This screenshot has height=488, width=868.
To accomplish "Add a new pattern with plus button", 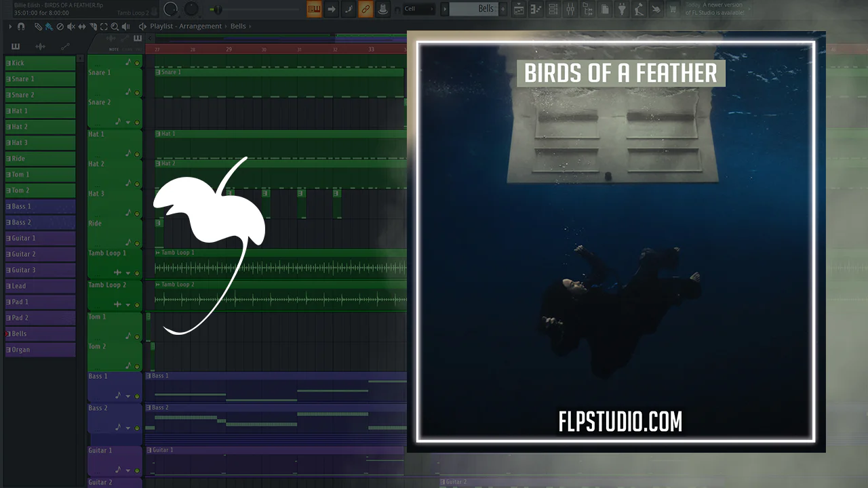I will click(x=502, y=9).
